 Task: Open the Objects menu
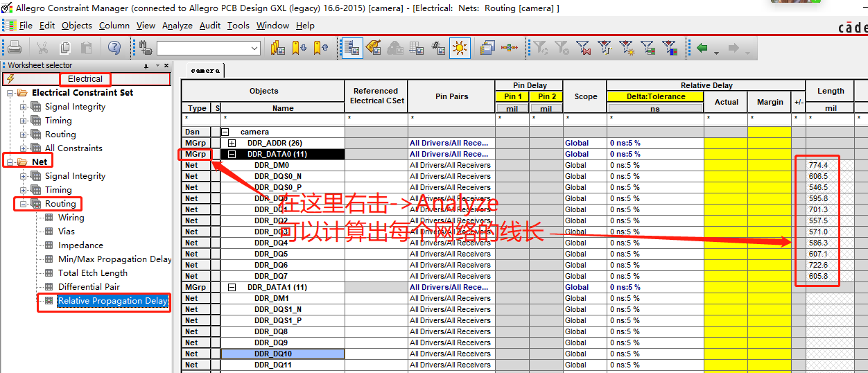point(76,26)
